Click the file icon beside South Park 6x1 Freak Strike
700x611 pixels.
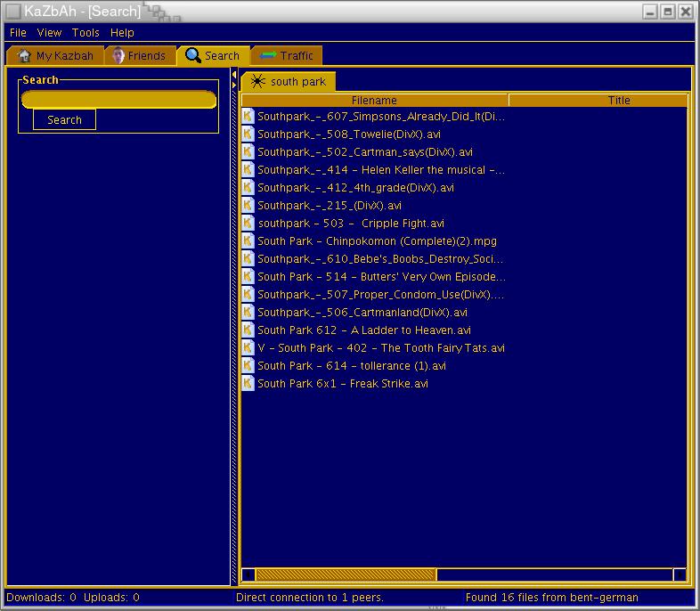[248, 384]
